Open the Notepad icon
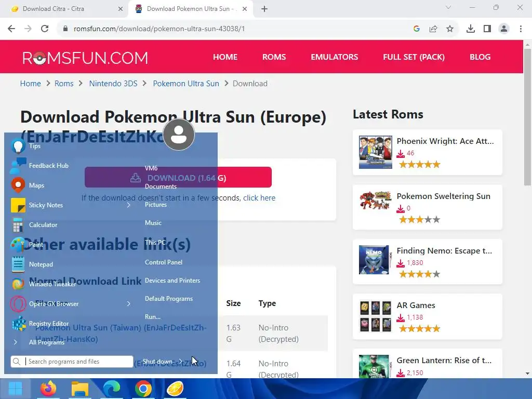Image resolution: width=532 pixels, height=399 pixels. pyautogui.click(x=18, y=264)
